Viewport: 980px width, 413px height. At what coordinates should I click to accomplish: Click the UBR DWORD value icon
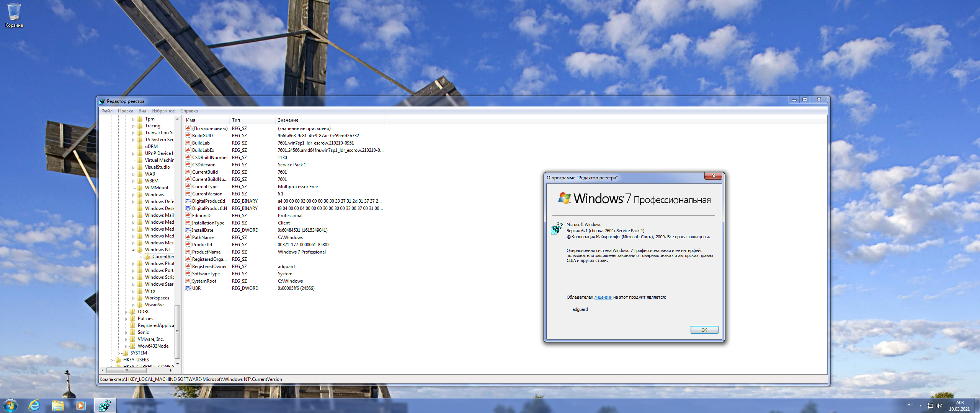point(188,288)
